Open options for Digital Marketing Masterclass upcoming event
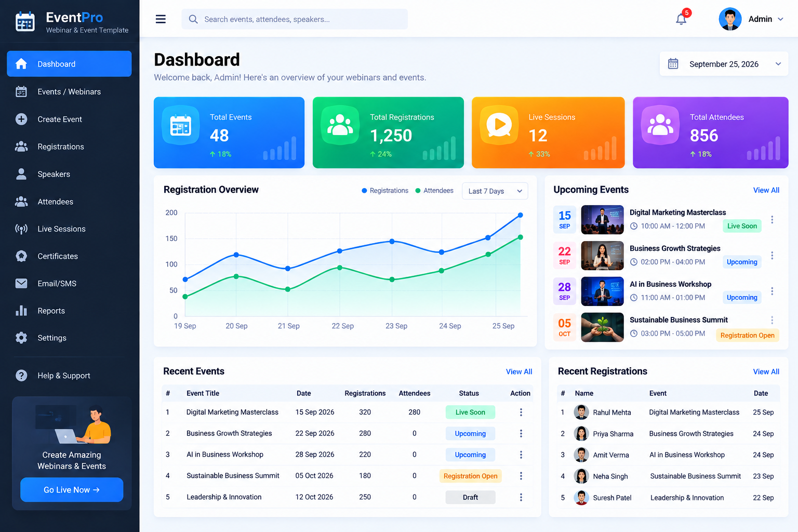 pos(772,219)
